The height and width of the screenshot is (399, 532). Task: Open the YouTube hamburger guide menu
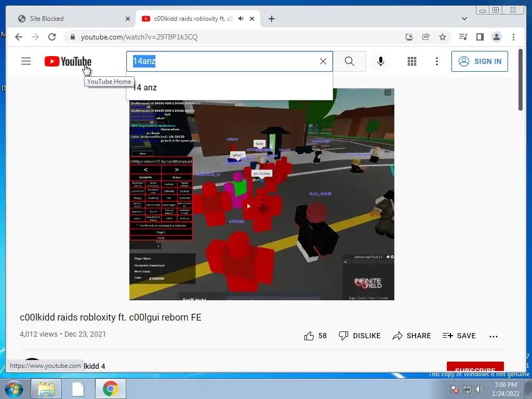coord(26,61)
